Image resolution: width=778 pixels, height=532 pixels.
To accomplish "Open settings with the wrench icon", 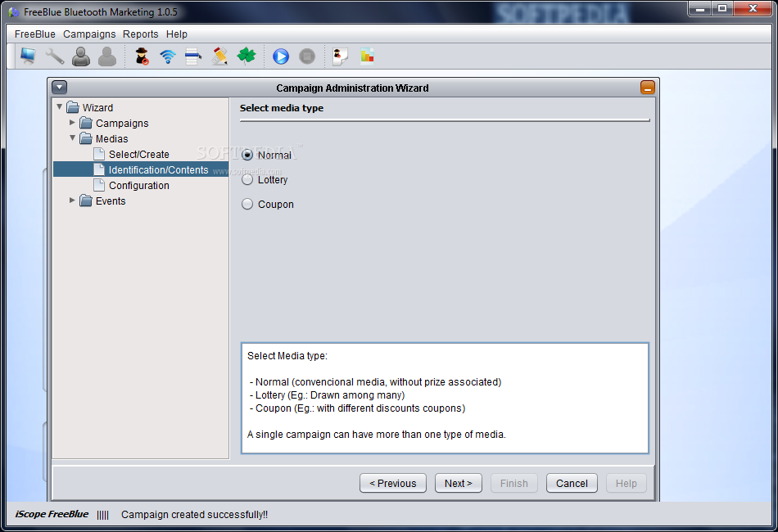I will coord(55,56).
